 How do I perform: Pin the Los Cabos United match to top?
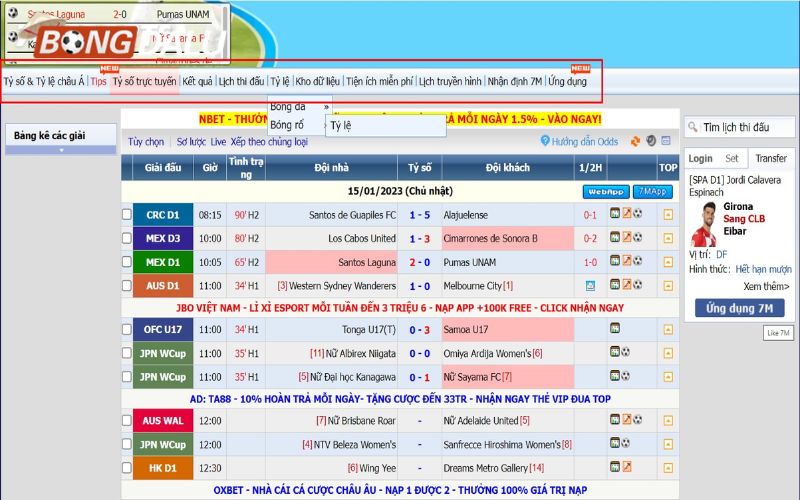(x=668, y=238)
